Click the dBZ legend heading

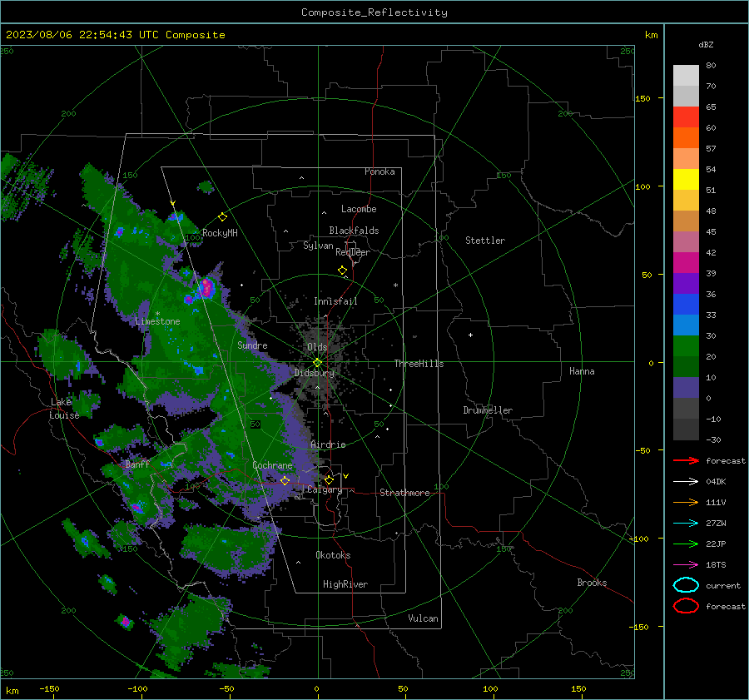click(x=706, y=44)
